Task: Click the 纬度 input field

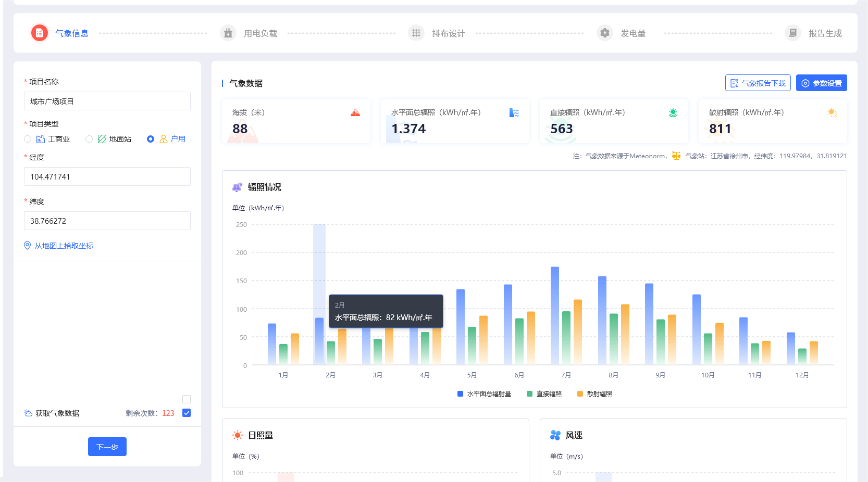Action: [x=107, y=221]
